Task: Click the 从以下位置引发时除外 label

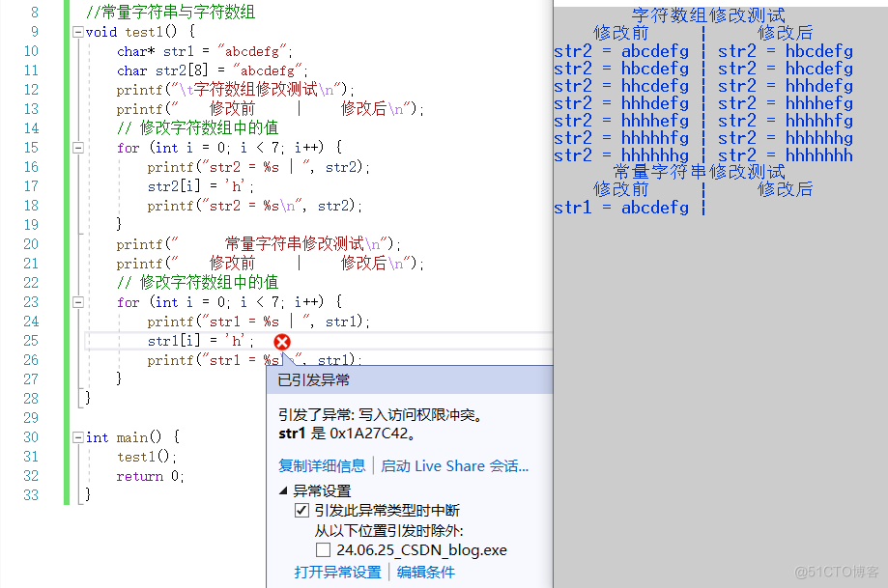Action: pyautogui.click(x=389, y=531)
